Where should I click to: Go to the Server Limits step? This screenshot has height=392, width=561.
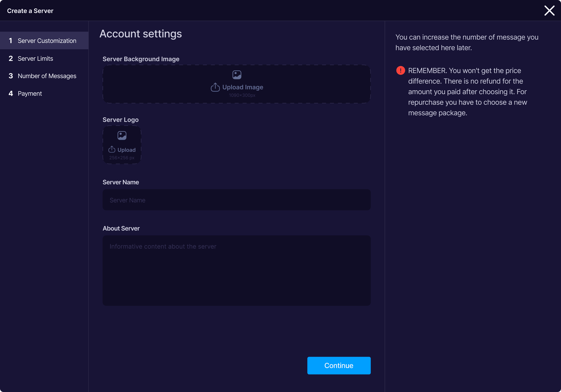(35, 59)
